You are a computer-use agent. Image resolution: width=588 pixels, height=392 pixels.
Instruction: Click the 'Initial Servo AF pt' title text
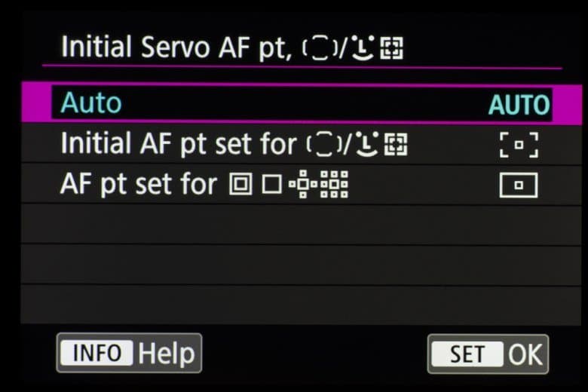(182, 47)
